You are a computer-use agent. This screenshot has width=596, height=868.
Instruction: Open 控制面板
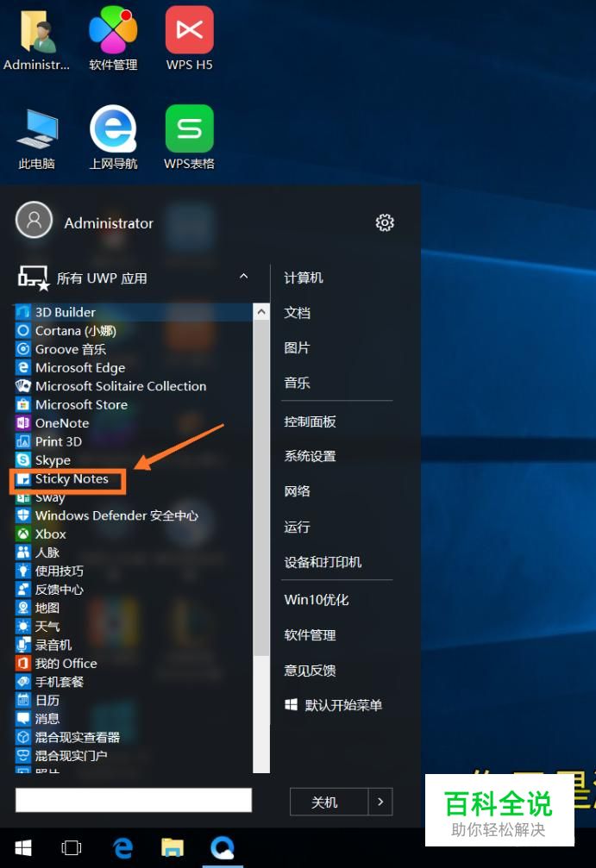point(311,422)
